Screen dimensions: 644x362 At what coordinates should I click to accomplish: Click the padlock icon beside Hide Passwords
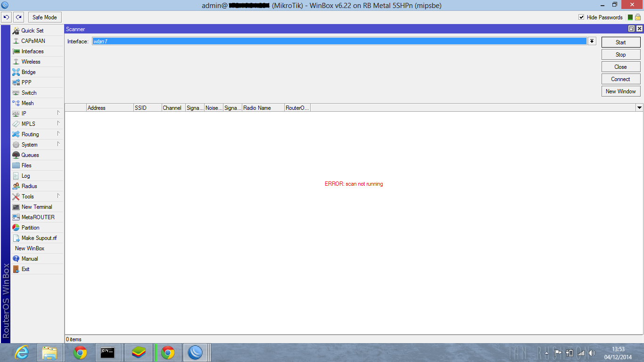(x=638, y=17)
